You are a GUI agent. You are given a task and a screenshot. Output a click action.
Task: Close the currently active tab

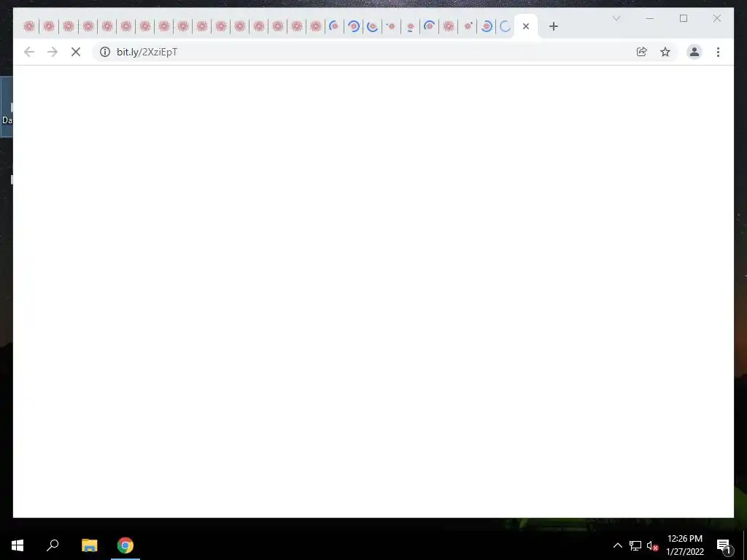[x=526, y=26]
